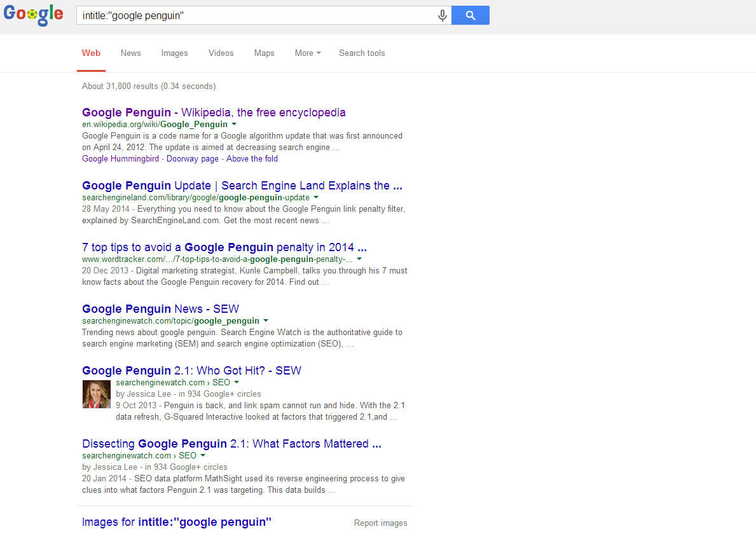
Task: Select the Web tab
Action: 91,53
